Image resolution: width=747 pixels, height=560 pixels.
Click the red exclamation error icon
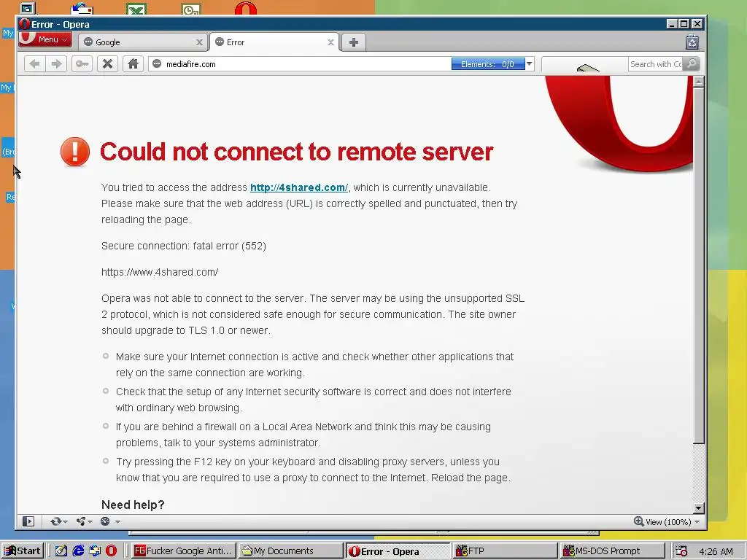point(75,152)
